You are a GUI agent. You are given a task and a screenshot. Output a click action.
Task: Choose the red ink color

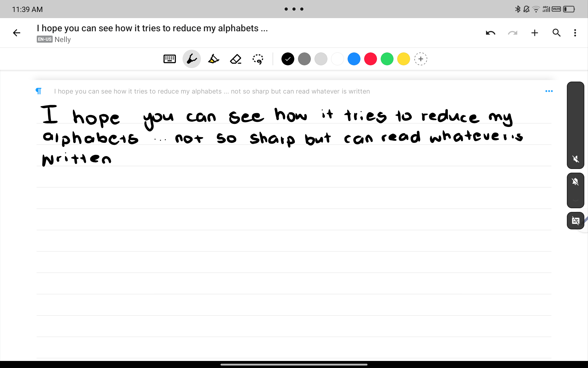[370, 59]
